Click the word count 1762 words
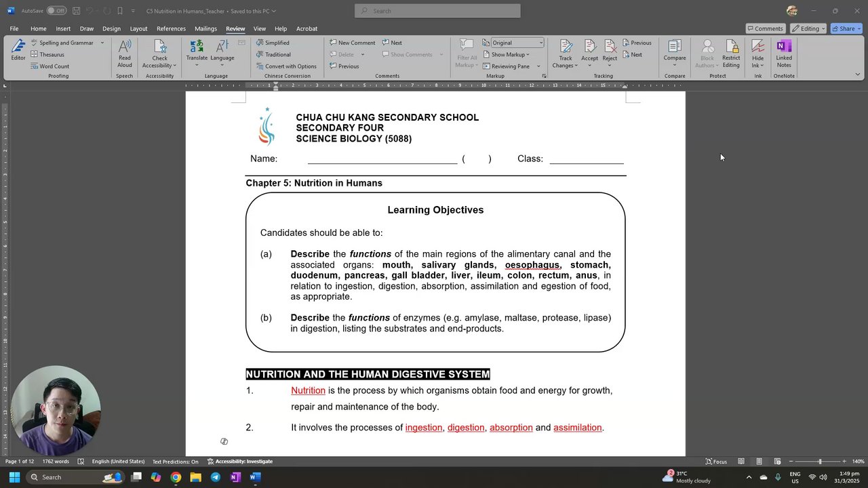Image resolution: width=868 pixels, height=488 pixels. pos(56,462)
